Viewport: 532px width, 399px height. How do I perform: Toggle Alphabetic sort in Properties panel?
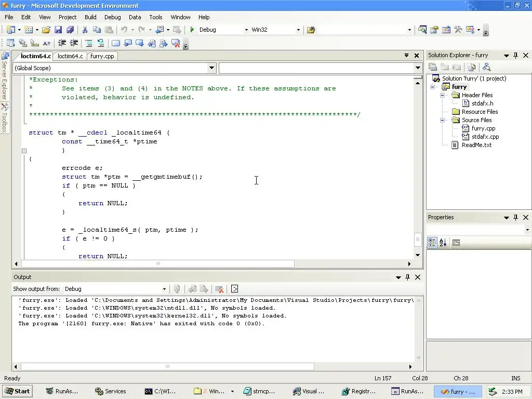click(x=443, y=243)
